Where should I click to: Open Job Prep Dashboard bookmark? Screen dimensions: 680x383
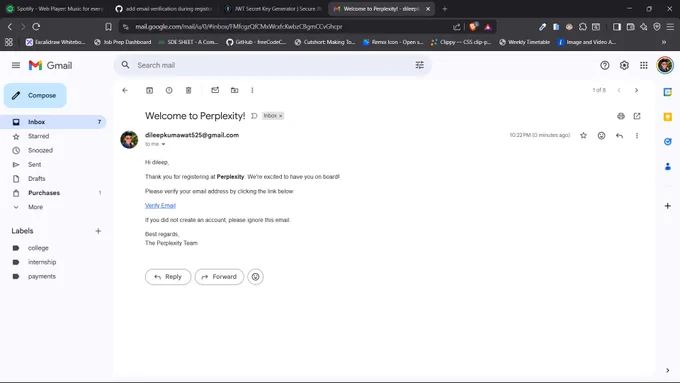pyautogui.click(x=123, y=42)
